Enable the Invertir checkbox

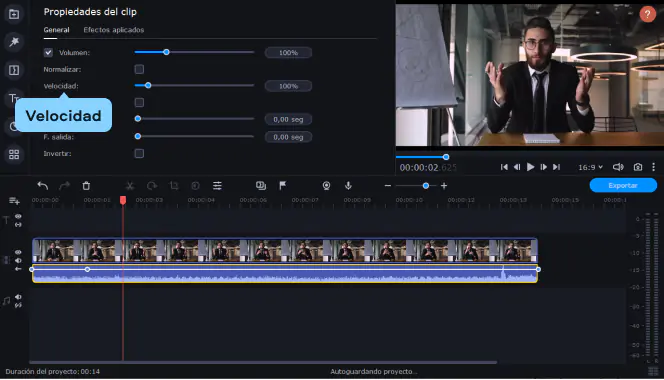(x=139, y=153)
